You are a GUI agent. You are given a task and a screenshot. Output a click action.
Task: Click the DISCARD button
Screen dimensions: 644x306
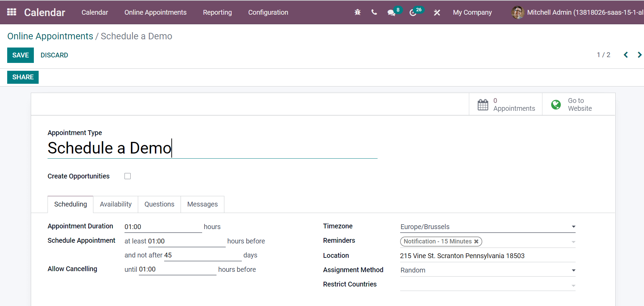click(x=54, y=55)
